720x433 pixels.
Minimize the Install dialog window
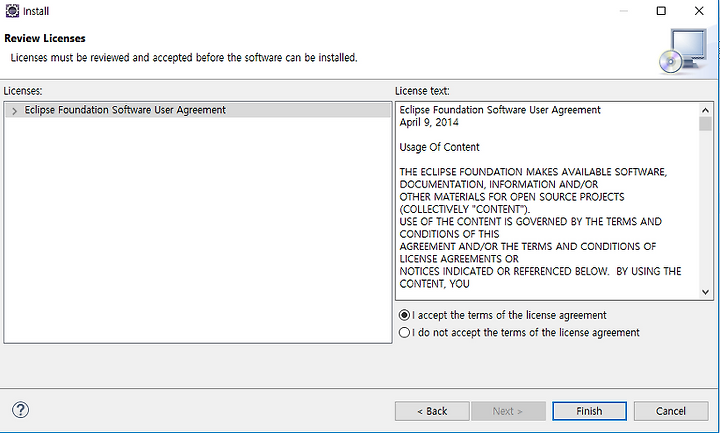coord(624,11)
